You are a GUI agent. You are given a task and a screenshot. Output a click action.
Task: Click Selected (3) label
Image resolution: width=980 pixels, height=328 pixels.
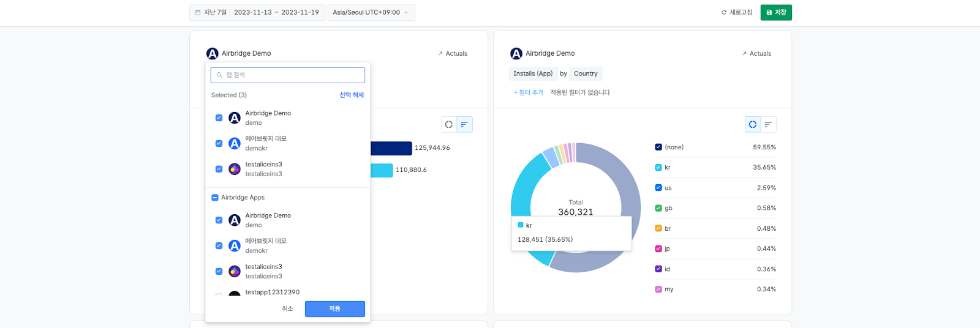point(229,95)
